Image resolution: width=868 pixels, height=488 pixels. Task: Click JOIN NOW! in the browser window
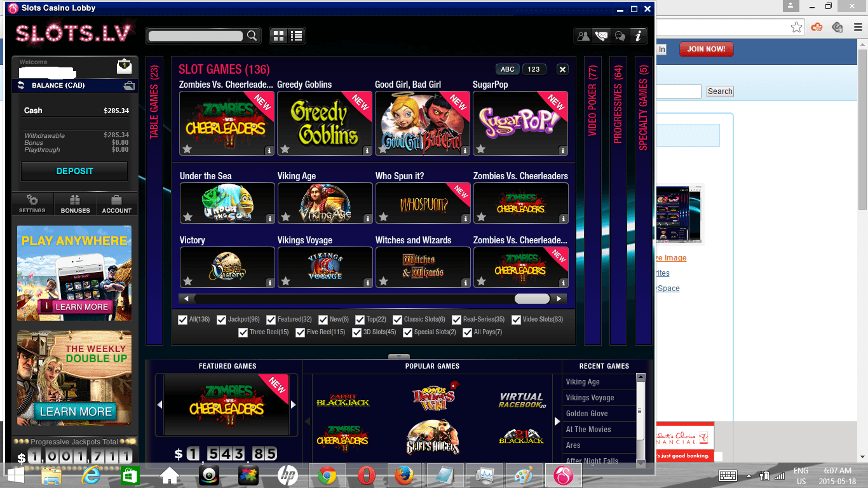point(706,49)
